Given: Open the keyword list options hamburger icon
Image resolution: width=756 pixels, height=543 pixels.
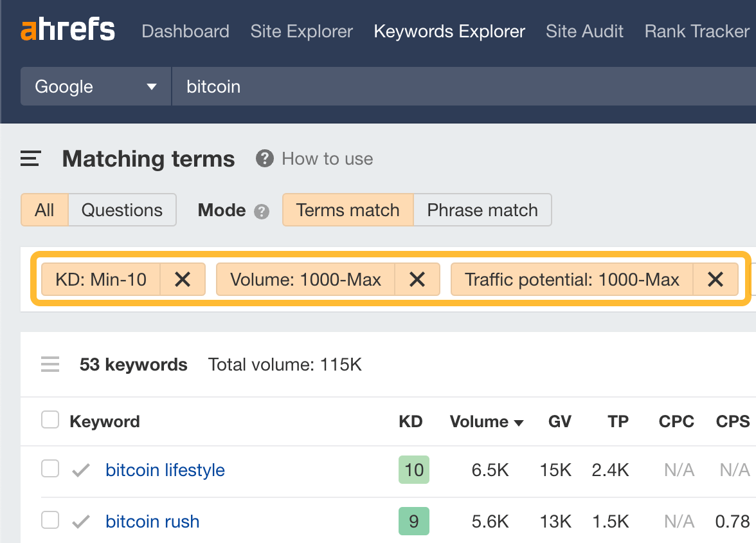Looking at the screenshot, I should point(50,364).
